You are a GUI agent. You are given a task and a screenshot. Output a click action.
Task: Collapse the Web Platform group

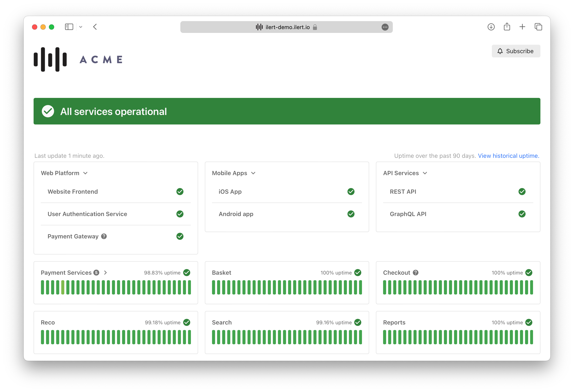[x=86, y=173]
